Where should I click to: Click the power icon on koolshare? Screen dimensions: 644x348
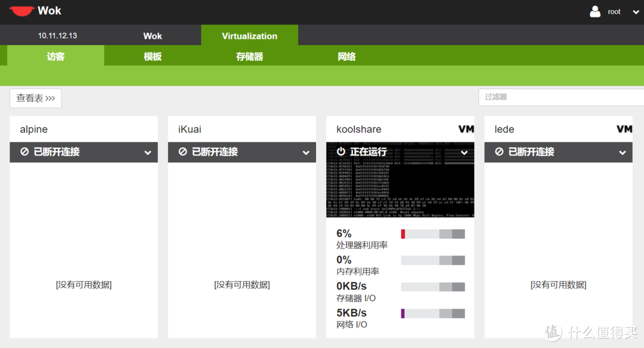[x=341, y=152]
